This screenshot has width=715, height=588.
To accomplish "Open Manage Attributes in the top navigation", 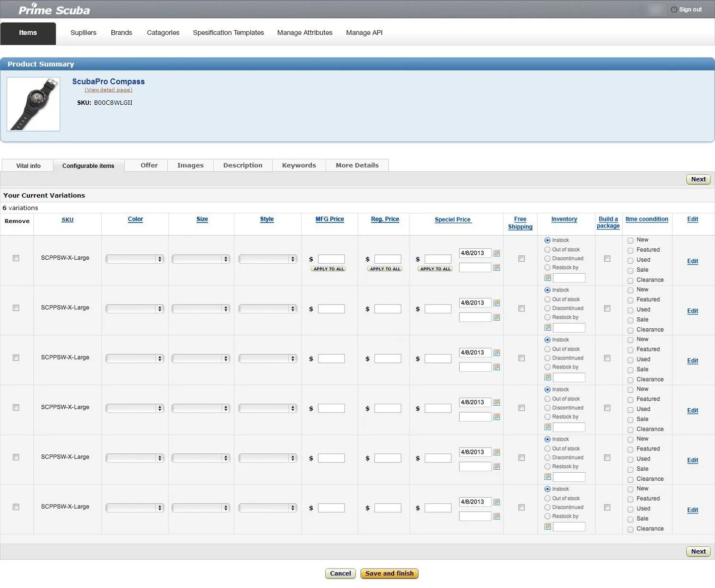I will point(305,33).
